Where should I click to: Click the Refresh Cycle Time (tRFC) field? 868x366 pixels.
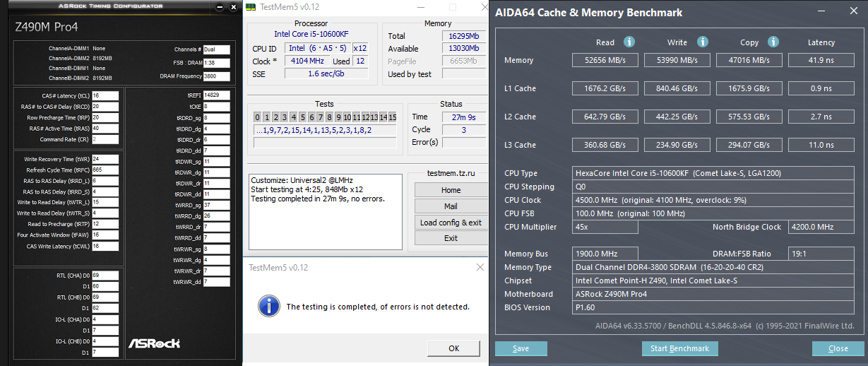click(x=105, y=170)
